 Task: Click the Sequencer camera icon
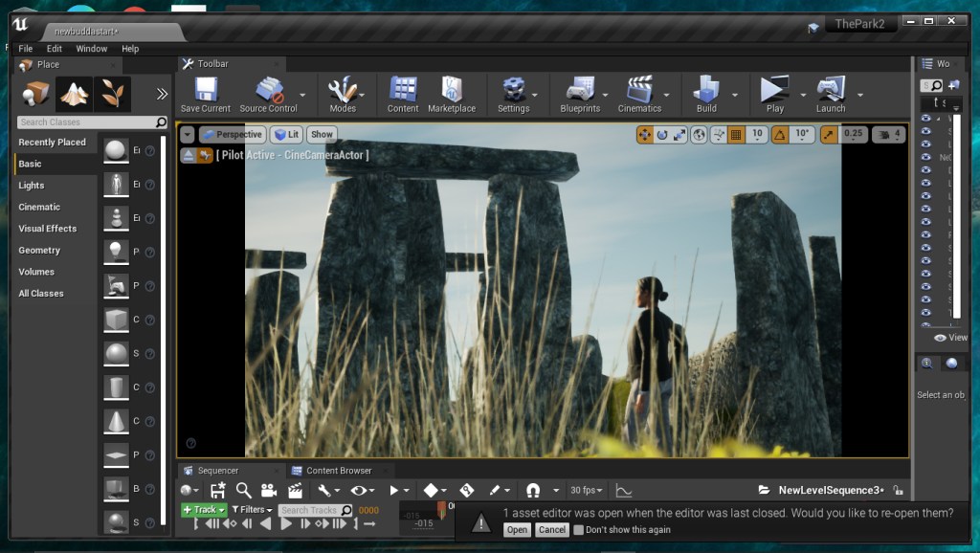coord(269,490)
